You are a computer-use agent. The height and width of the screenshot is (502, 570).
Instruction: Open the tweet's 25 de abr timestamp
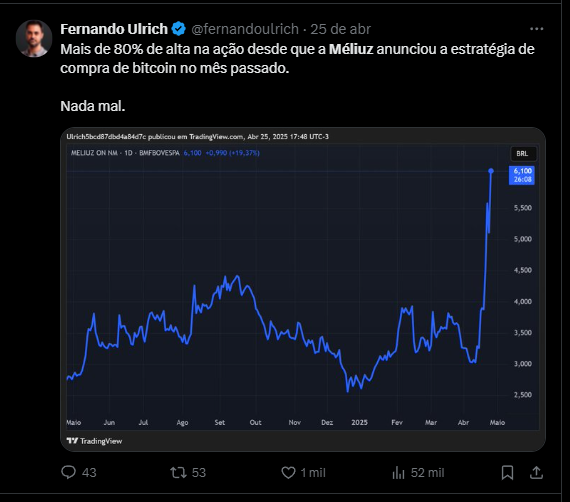click(x=340, y=29)
